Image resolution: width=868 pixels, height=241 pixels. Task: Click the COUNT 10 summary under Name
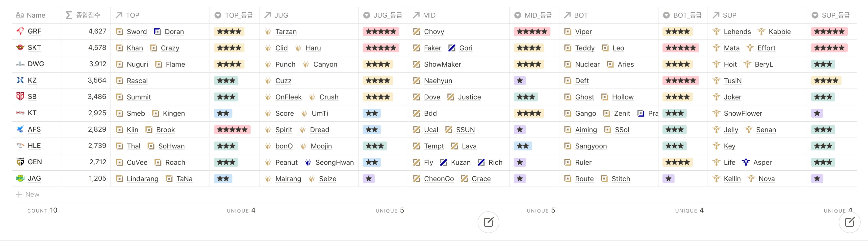(x=42, y=210)
